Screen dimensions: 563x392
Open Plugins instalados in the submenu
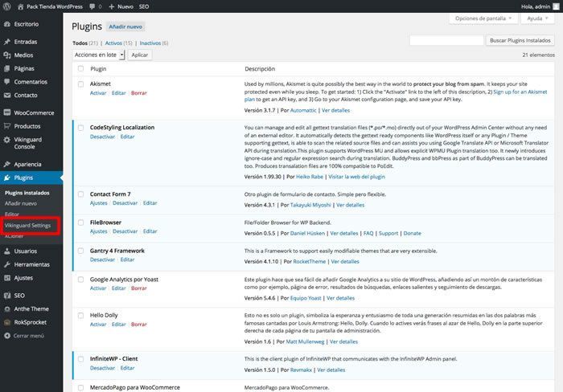[x=27, y=193]
